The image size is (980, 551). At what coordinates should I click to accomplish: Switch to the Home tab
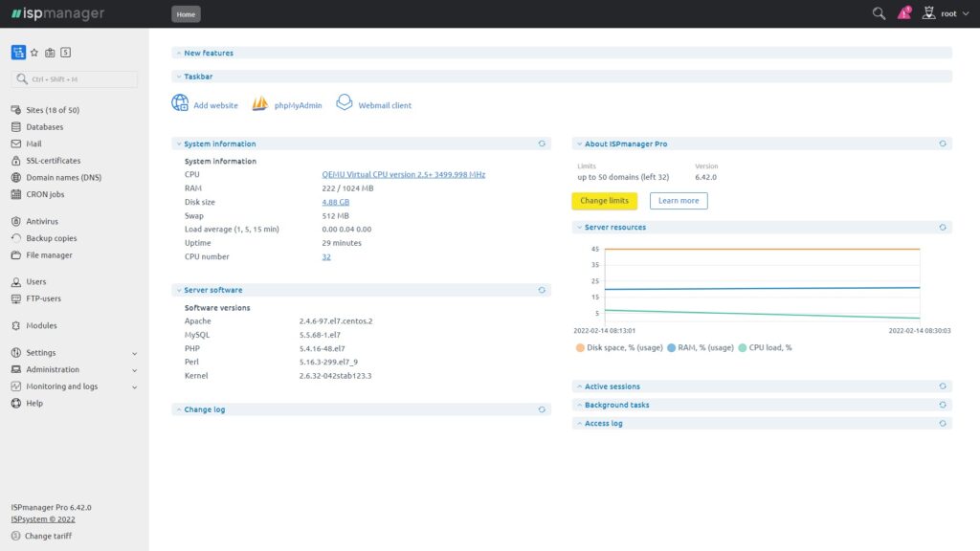click(x=186, y=13)
